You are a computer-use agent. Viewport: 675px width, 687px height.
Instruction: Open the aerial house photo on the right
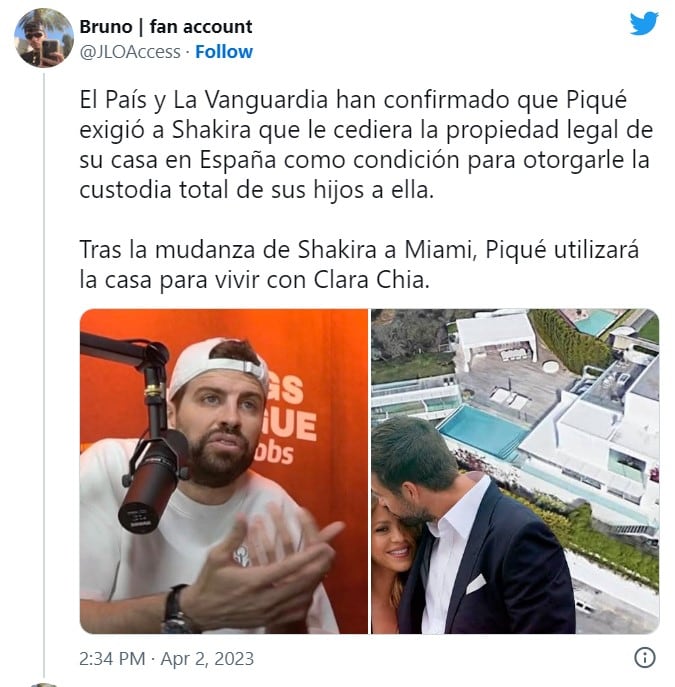515,471
